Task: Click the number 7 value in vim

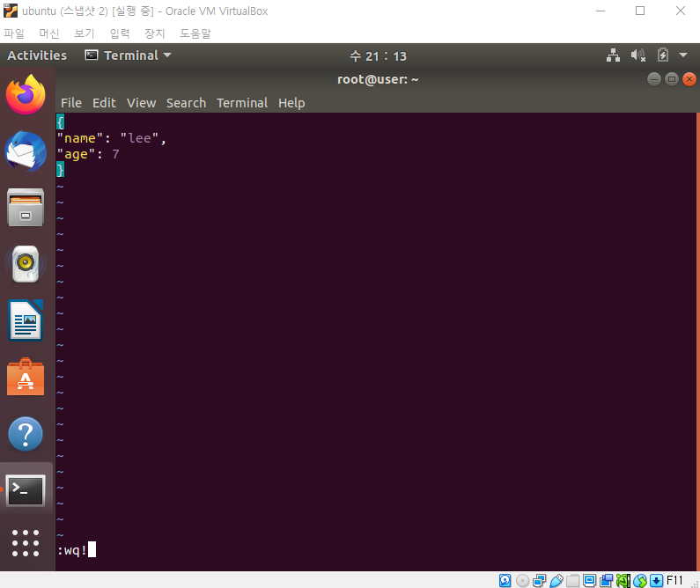Action: pos(115,154)
